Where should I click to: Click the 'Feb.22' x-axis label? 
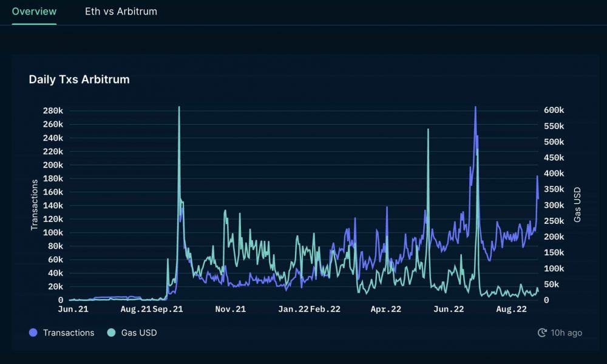(325, 309)
